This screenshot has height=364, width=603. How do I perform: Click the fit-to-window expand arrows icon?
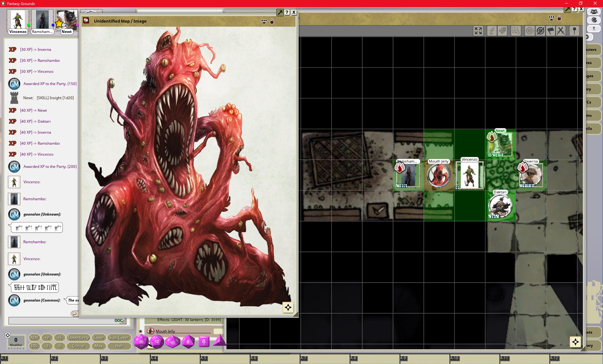[x=478, y=31]
